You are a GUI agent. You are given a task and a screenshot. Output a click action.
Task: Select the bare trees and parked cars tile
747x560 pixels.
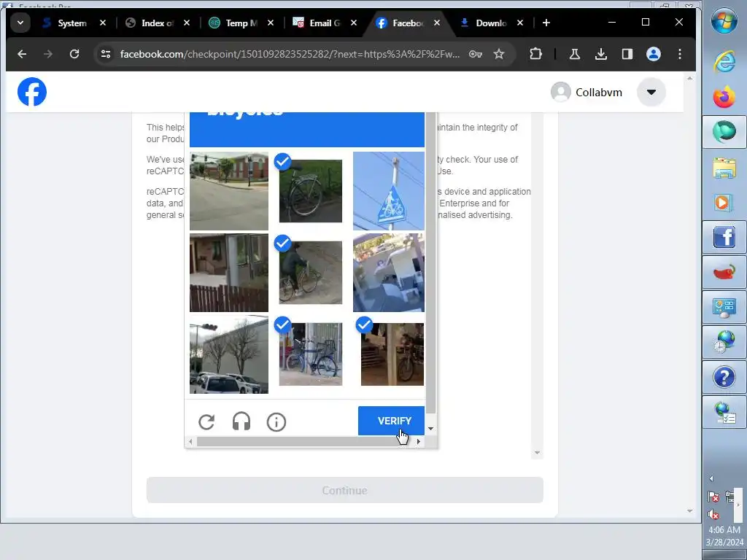pyautogui.click(x=228, y=354)
